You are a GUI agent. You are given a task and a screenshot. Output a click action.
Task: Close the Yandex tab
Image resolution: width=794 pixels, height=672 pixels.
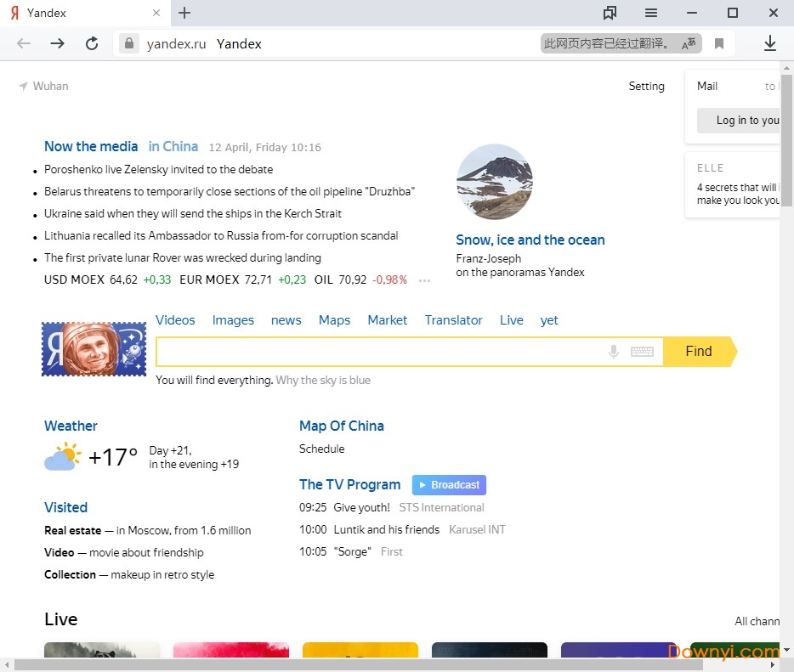156,13
